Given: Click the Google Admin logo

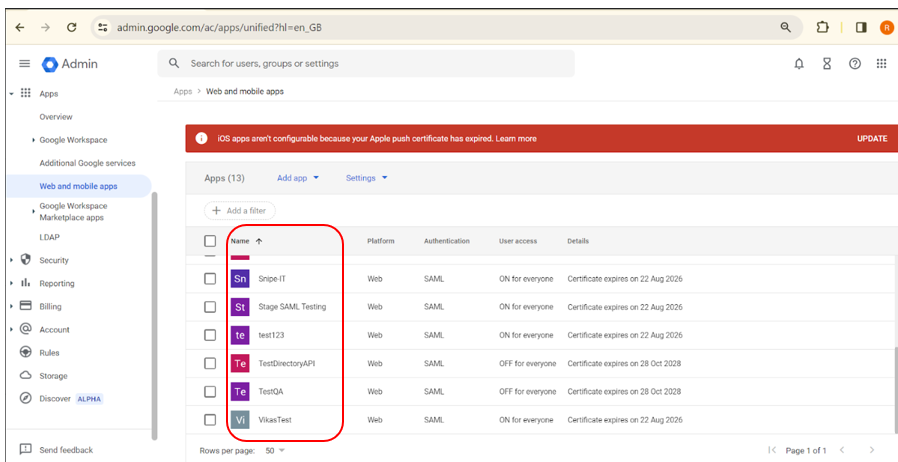Looking at the screenshot, I should pos(69,64).
